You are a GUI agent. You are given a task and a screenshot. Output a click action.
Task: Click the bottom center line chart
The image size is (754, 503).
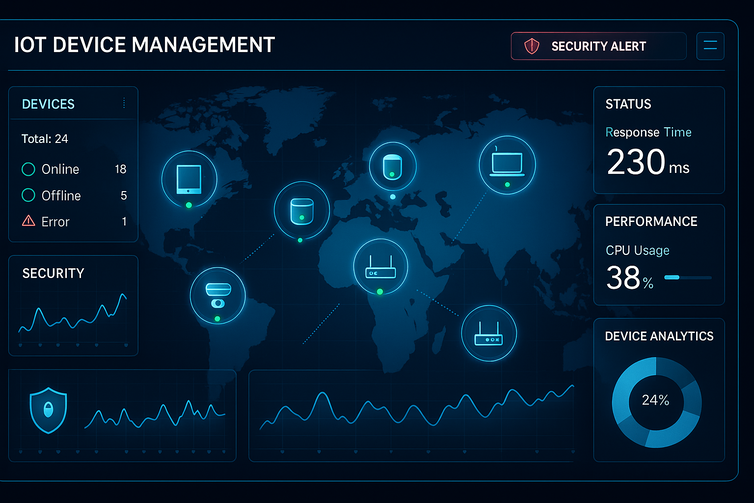coord(415,410)
